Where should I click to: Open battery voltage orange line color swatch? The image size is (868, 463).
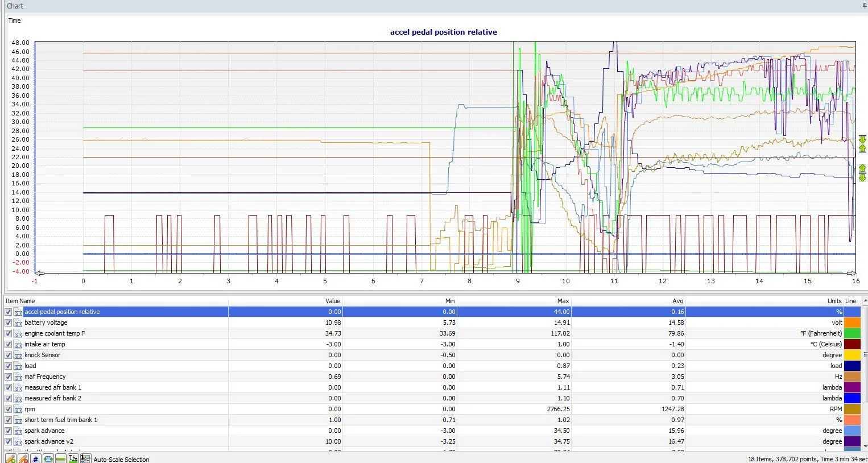point(852,323)
